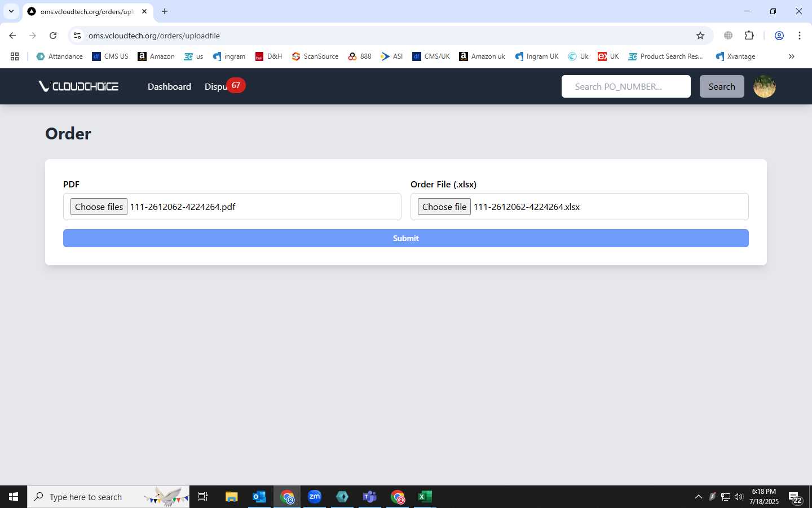Click the Search button in navbar
The height and width of the screenshot is (508, 812).
(722, 86)
